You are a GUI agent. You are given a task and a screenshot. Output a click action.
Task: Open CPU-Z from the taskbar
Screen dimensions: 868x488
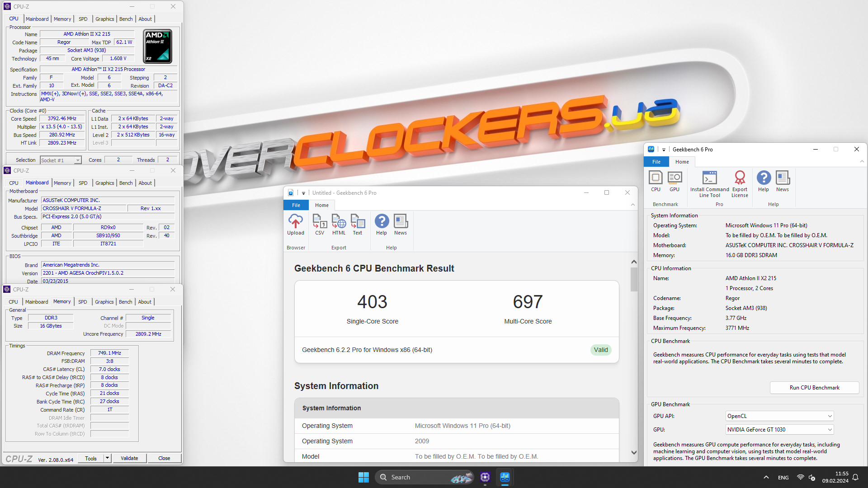click(485, 477)
